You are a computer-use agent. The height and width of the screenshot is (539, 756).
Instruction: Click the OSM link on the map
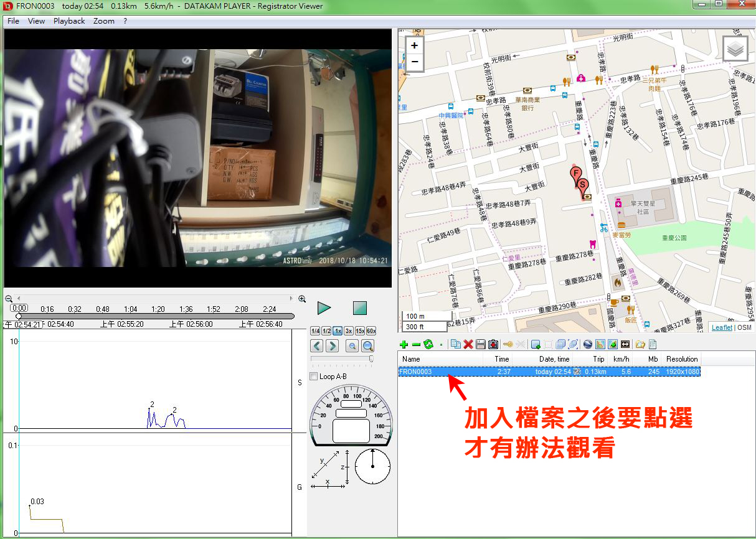[x=745, y=327]
